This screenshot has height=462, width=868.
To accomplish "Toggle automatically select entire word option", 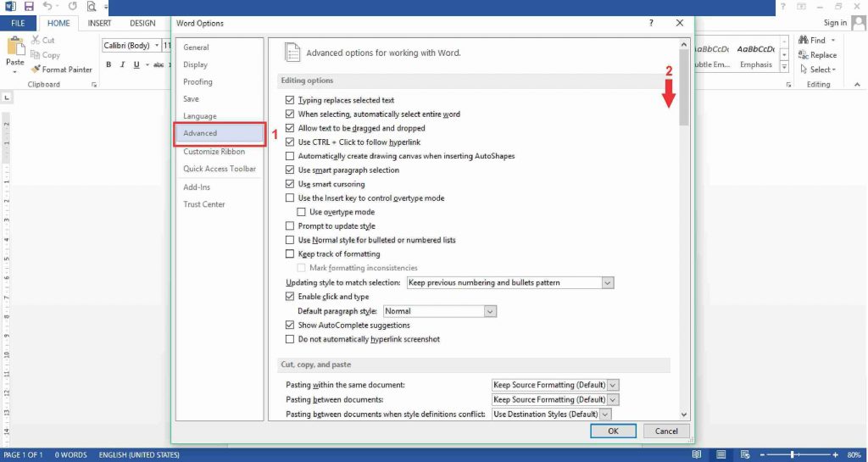I will tap(290, 114).
